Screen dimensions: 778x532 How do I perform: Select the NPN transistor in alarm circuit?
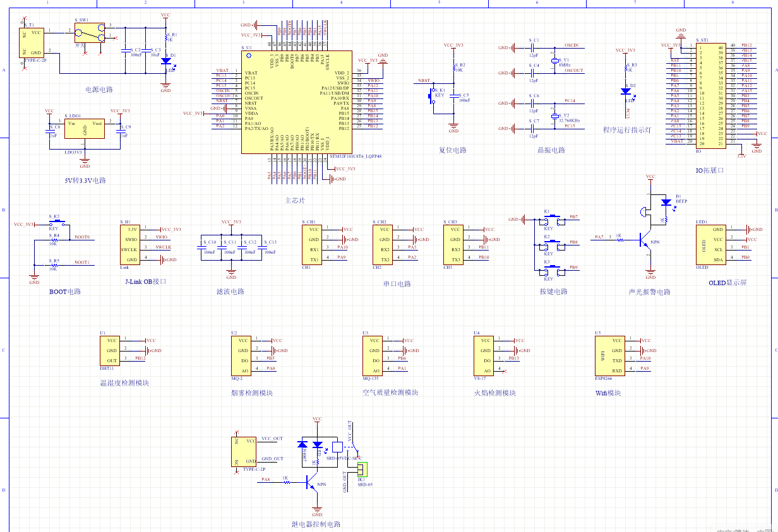pos(645,240)
